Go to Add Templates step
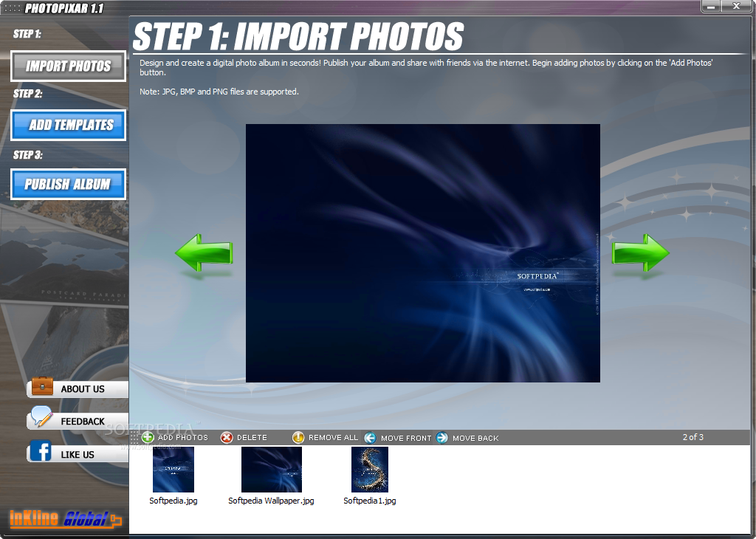 (69, 126)
